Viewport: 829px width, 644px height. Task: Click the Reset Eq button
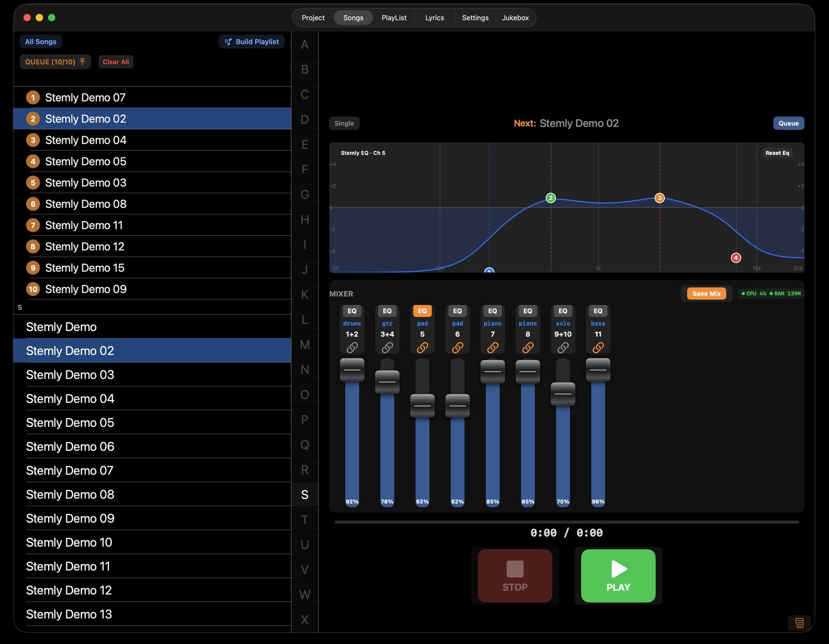point(777,153)
